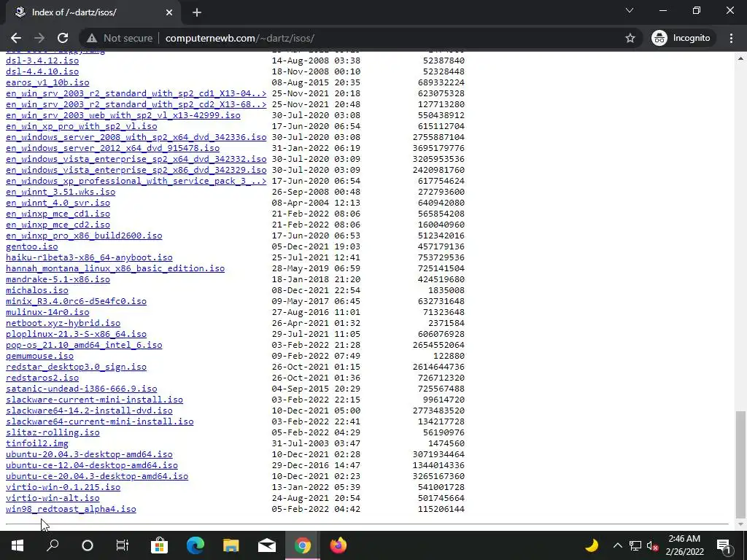Image resolution: width=747 pixels, height=560 pixels.
Task: Click the slitaz-rolling.iso link
Action: pyautogui.click(x=53, y=433)
